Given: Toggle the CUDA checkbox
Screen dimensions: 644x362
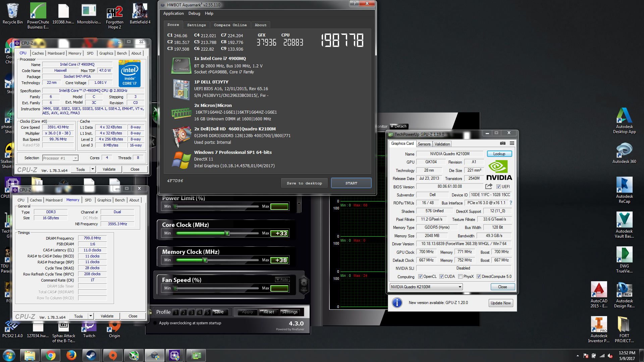Looking at the screenshot, I should 441,277.
